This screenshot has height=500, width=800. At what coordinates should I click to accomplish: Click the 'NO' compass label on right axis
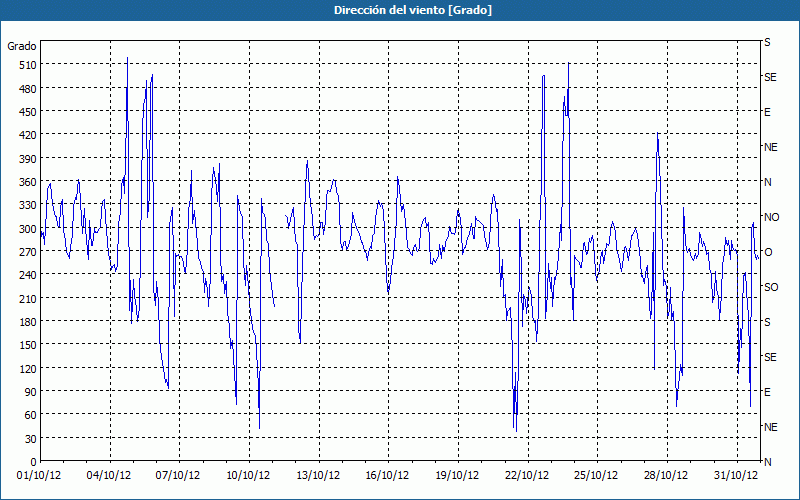[772, 217]
